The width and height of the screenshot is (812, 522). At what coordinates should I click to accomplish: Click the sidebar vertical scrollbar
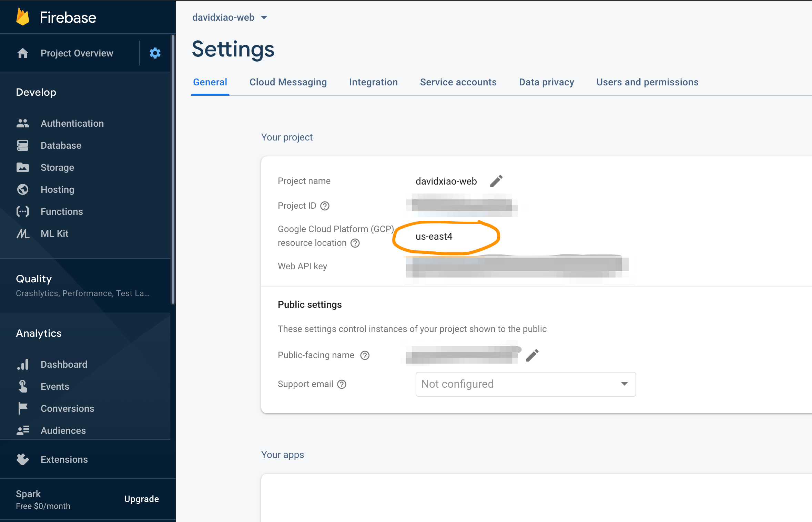(x=173, y=170)
